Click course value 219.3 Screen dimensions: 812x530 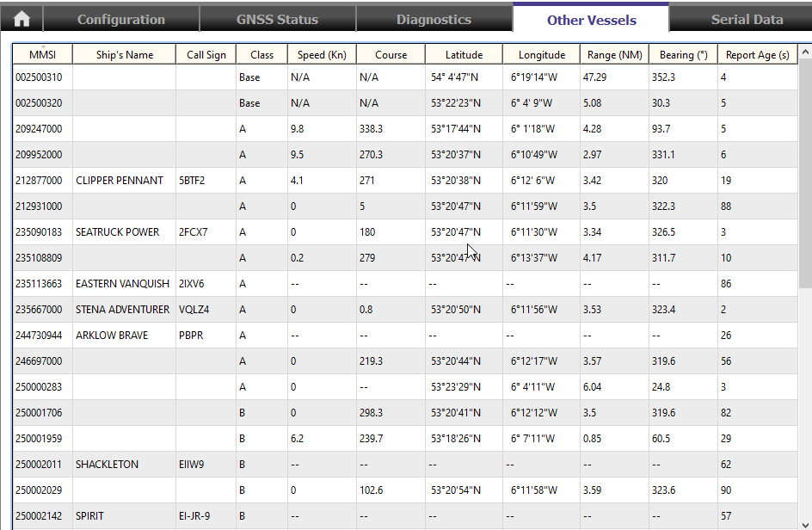(x=372, y=361)
